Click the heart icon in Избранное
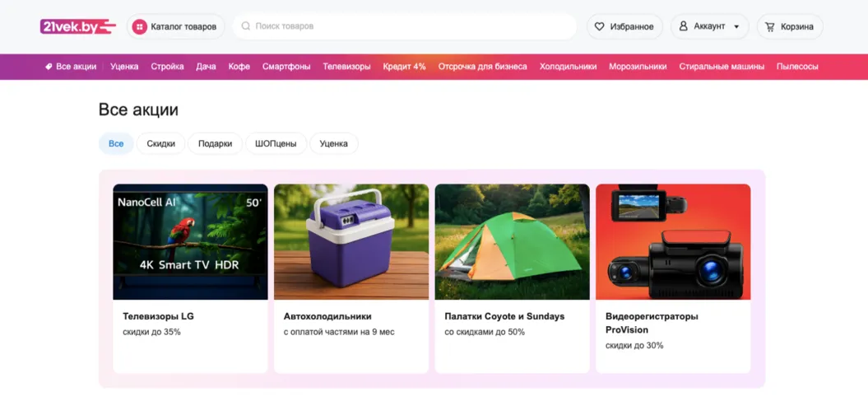Viewport: 868px width, 401px height. pyautogui.click(x=600, y=26)
